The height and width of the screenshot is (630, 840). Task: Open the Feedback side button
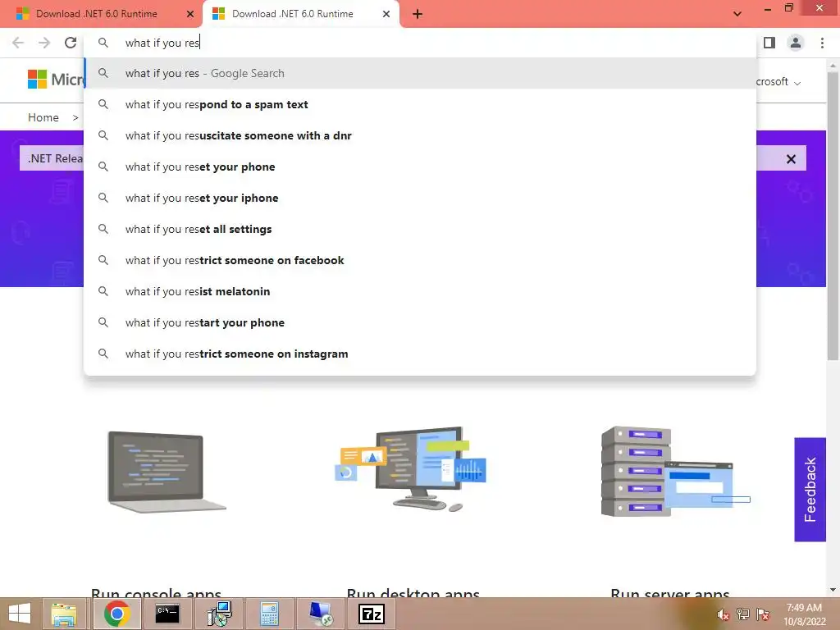click(810, 489)
